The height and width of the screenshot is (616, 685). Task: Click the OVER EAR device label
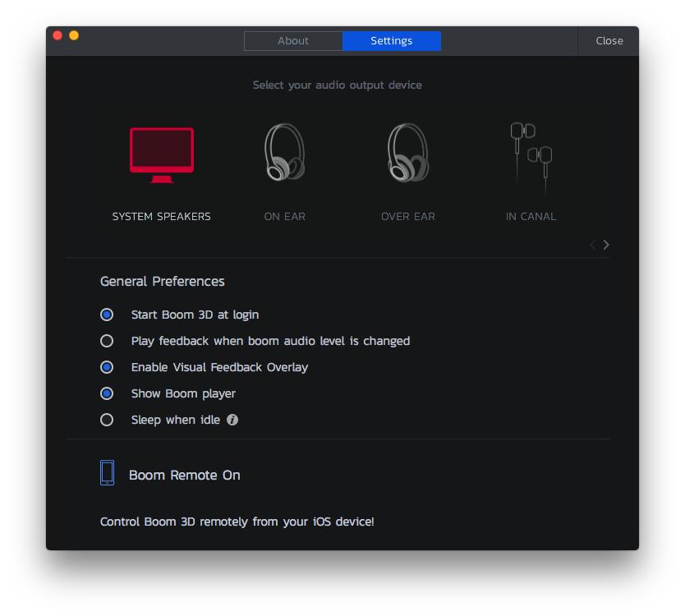point(407,216)
